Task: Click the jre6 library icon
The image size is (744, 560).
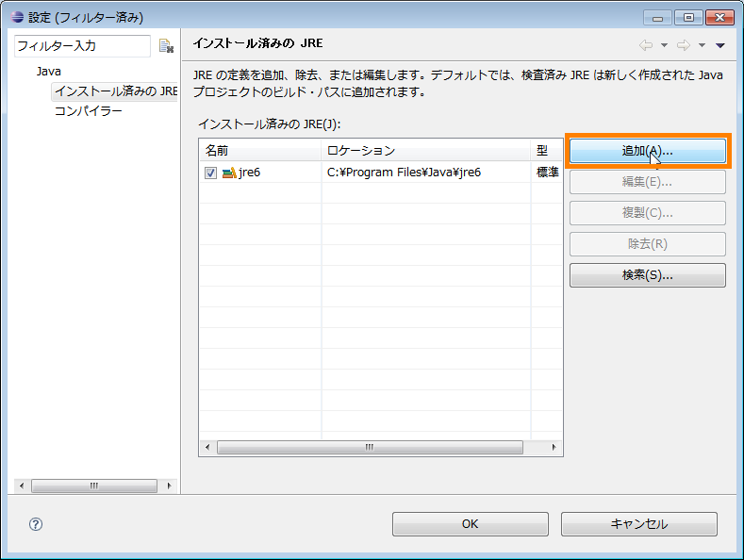Action: pyautogui.click(x=229, y=173)
